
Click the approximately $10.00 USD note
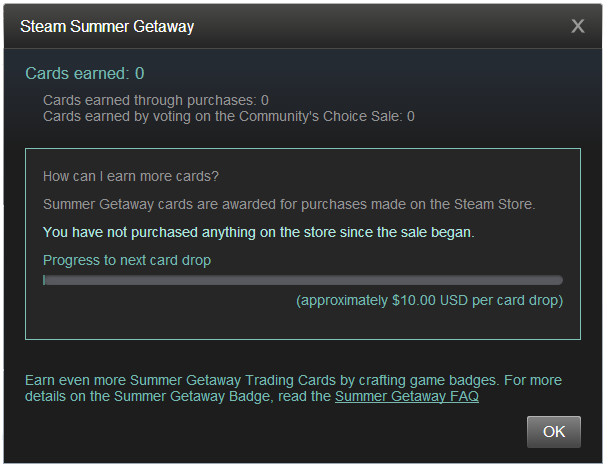point(429,300)
